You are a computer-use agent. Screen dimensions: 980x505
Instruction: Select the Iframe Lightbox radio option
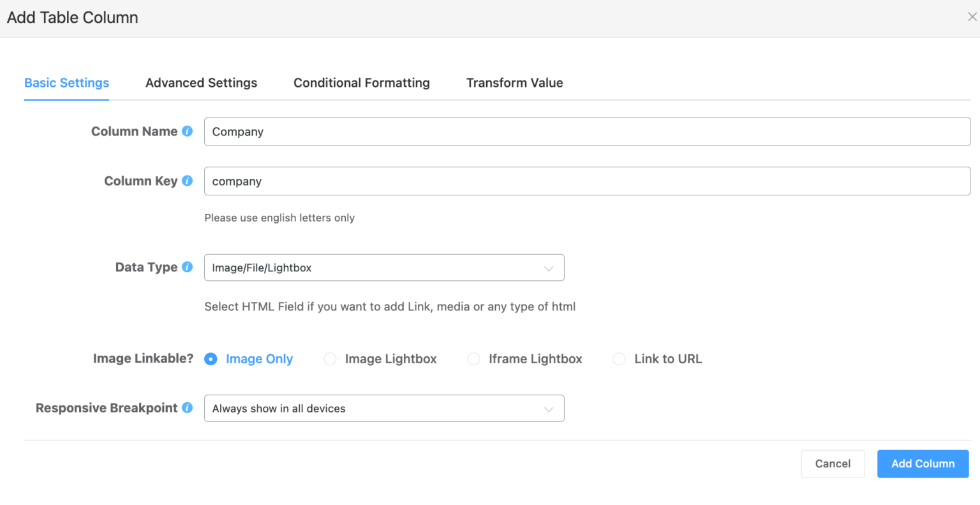(x=473, y=359)
